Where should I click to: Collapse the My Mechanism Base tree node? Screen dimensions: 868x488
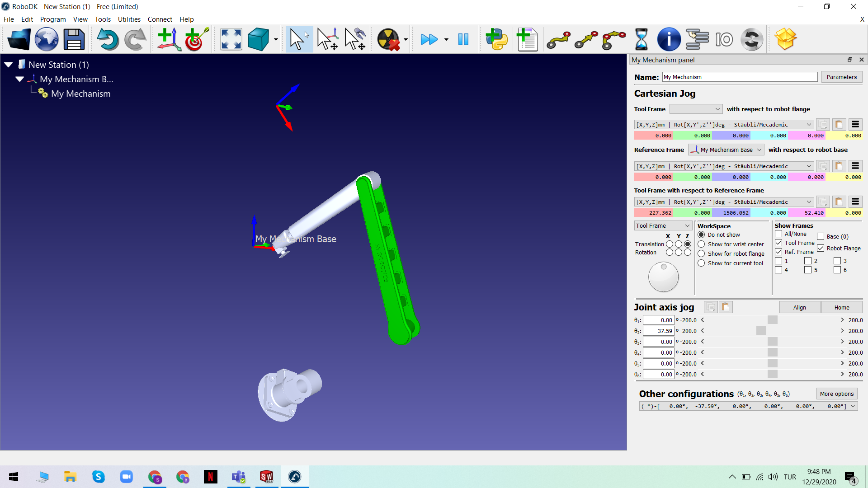tap(19, 79)
